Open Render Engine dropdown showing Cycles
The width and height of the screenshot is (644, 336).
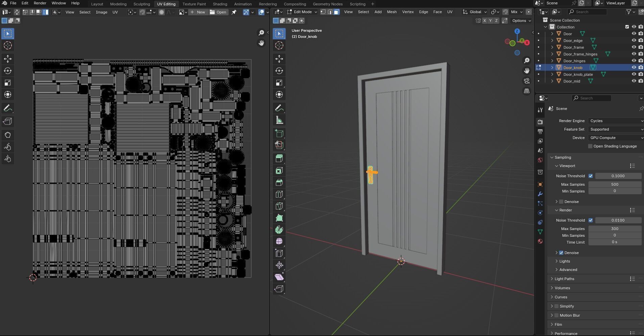coord(616,121)
